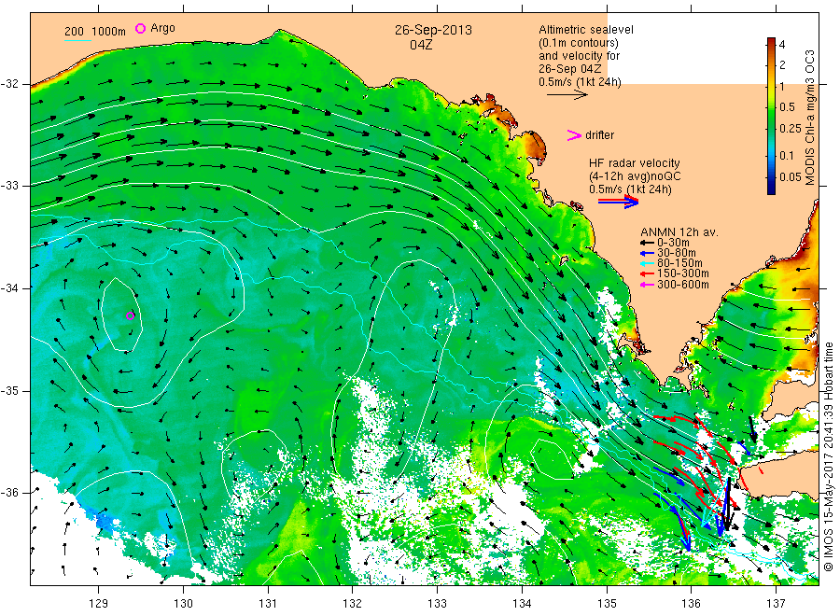Click the color bar value '2'
Image resolution: width=840 pixels, height=616 pixels.
(782, 64)
